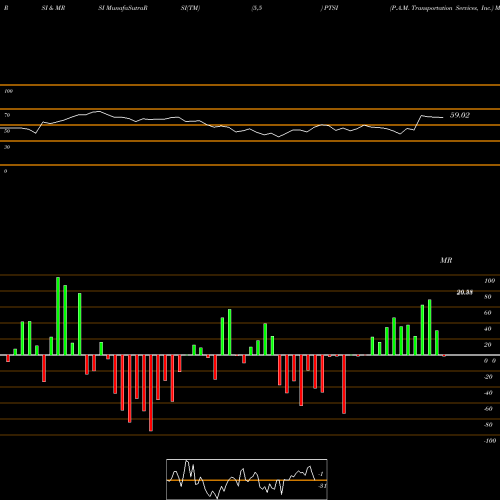
Task: Open the mini oscillator chart thumbnail
Action: 247,479
